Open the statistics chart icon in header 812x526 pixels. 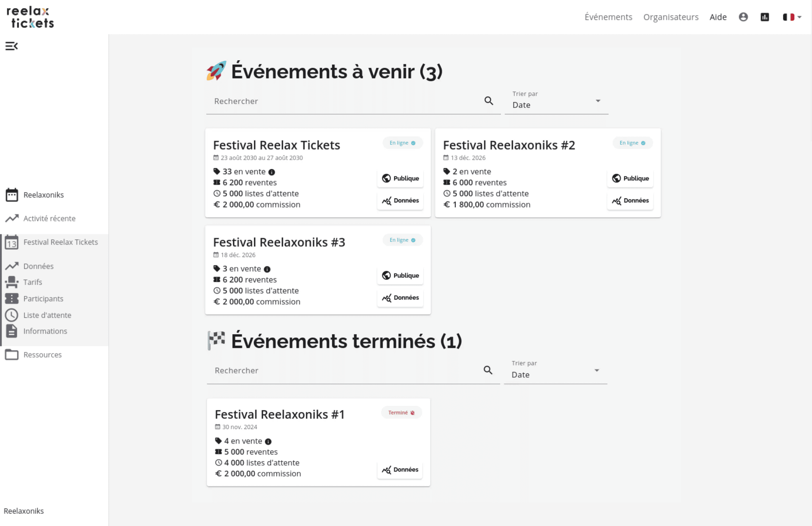pos(765,17)
